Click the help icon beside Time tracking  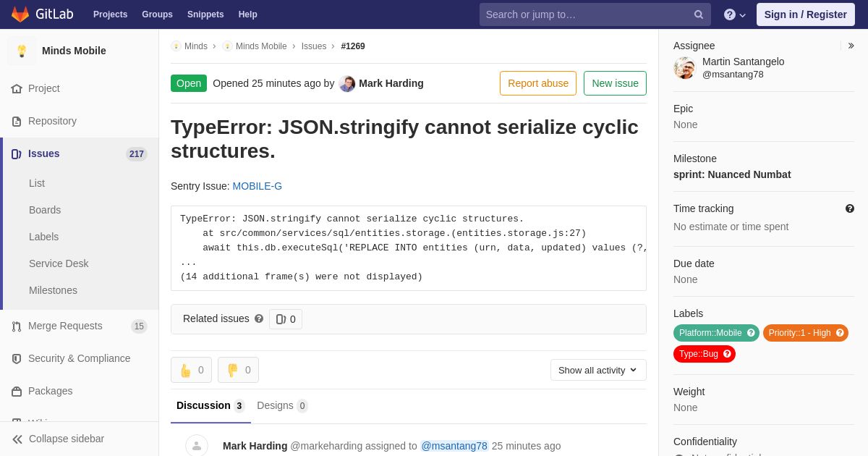tap(850, 208)
